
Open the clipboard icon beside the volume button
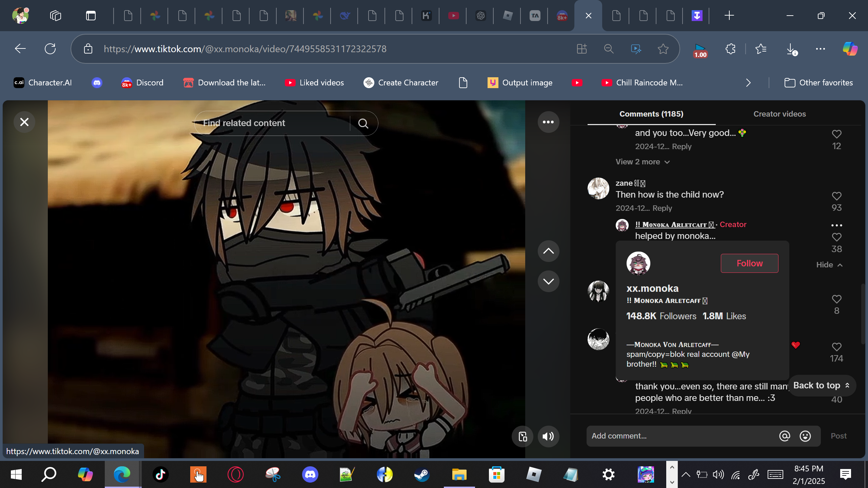coord(522,436)
